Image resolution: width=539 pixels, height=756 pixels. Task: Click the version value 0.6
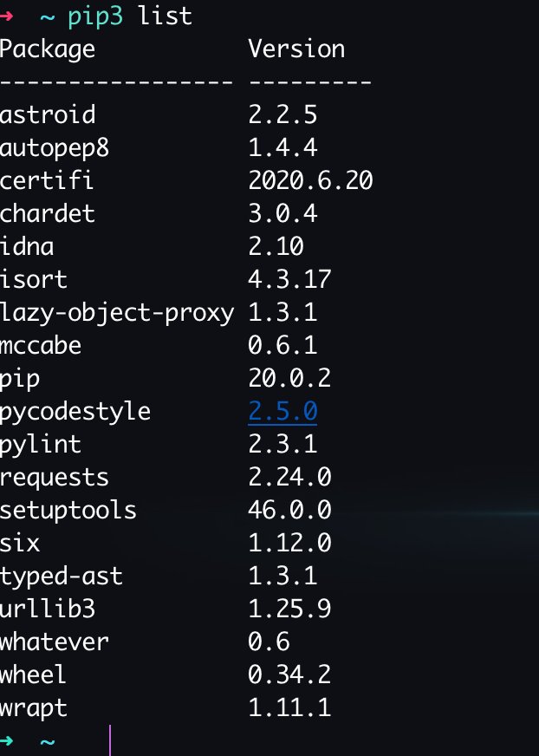[269, 642]
